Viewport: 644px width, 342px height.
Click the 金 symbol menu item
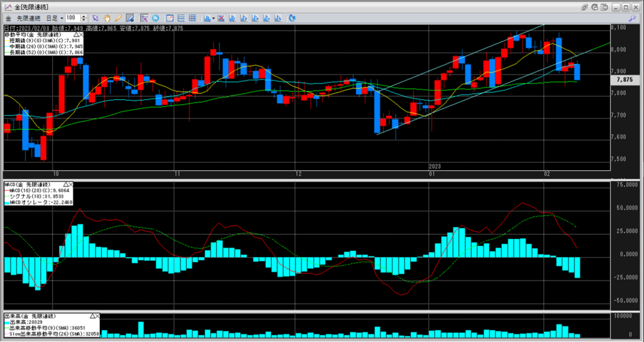tap(9, 18)
